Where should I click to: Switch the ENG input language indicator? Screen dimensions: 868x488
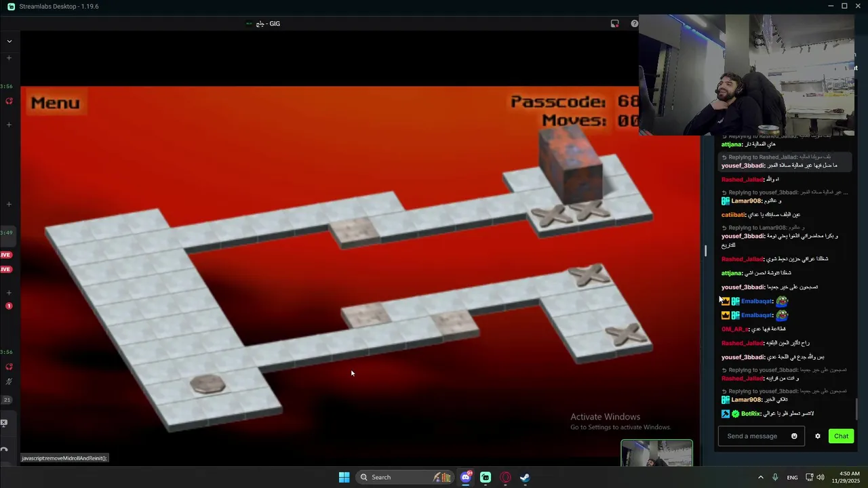click(792, 477)
